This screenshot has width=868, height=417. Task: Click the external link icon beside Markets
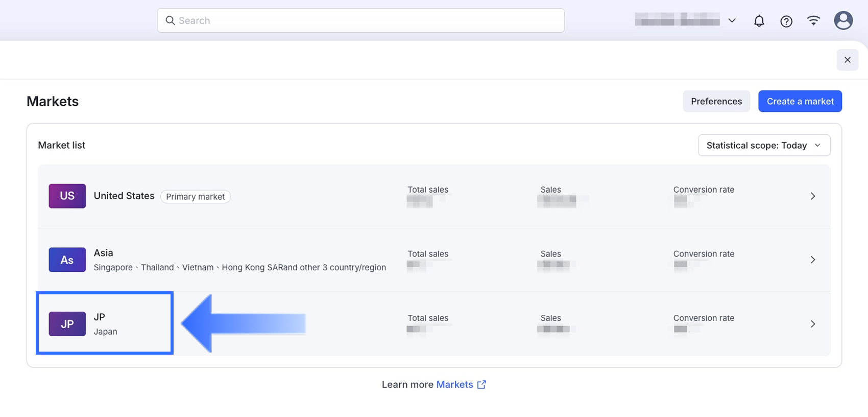(481, 385)
